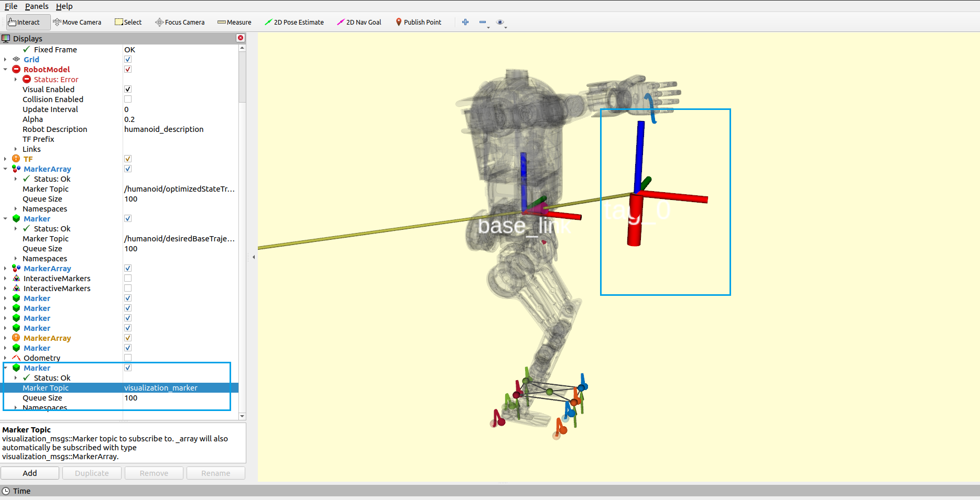The image size is (980, 500).
Task: Select the Publish Point tool
Action: 418,22
